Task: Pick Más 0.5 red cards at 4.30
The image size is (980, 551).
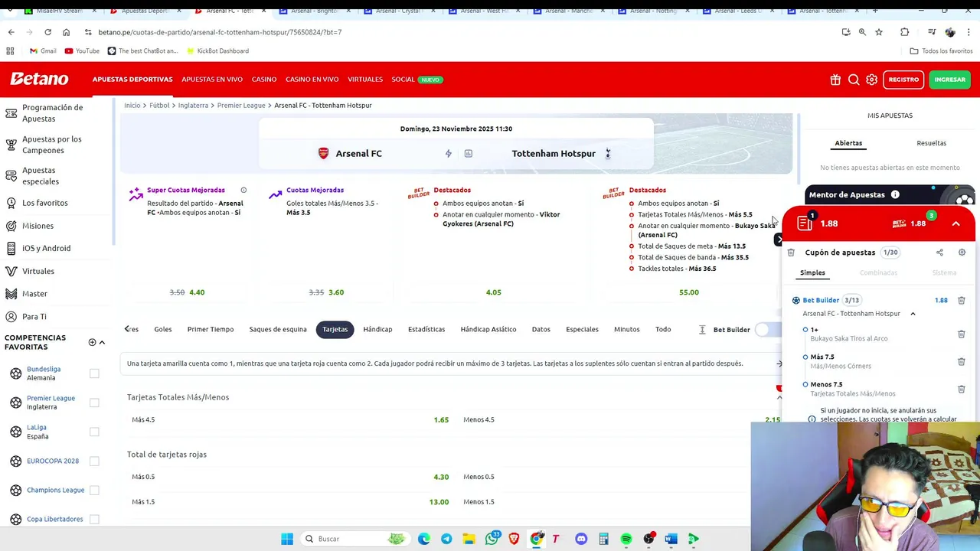Action: (x=289, y=477)
